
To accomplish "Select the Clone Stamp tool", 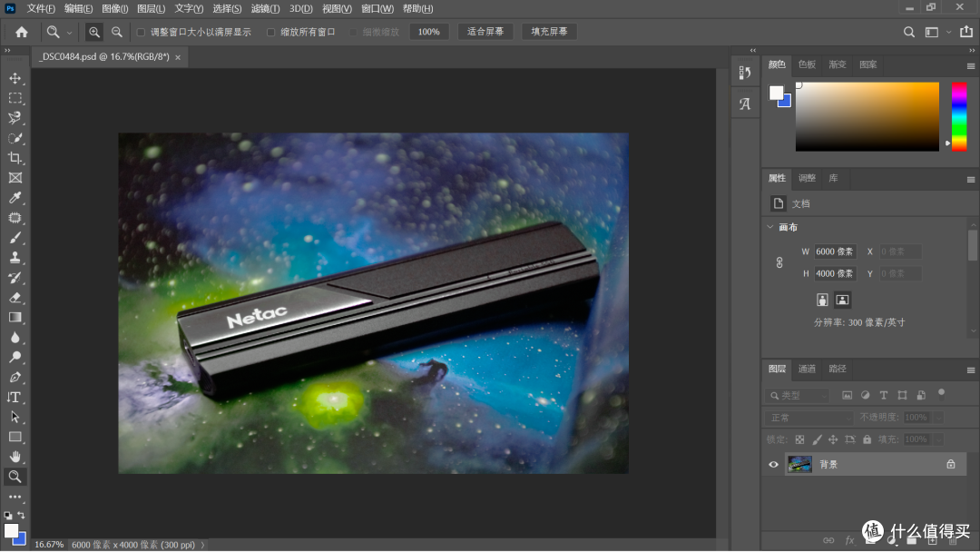I will click(x=15, y=258).
